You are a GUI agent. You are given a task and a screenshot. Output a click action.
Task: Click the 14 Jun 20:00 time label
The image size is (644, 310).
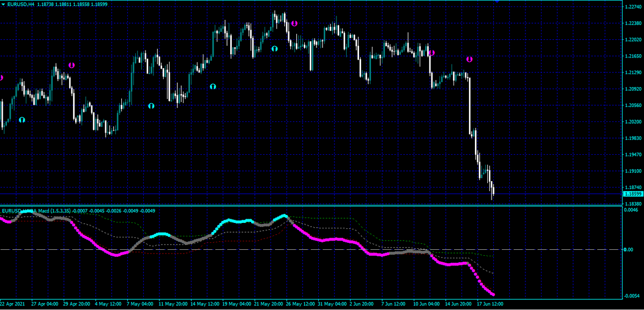click(459, 304)
